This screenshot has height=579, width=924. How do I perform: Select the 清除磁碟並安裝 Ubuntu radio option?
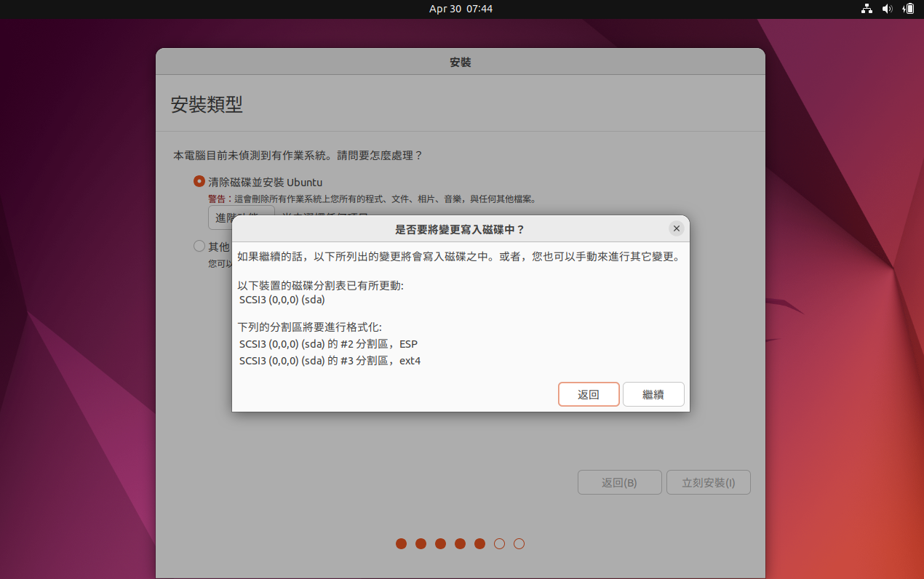coord(199,181)
